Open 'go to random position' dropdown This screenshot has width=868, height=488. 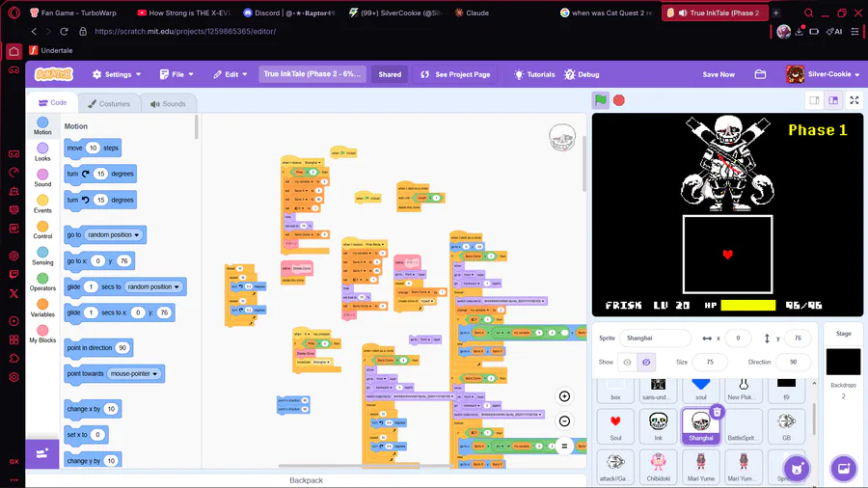coord(114,234)
